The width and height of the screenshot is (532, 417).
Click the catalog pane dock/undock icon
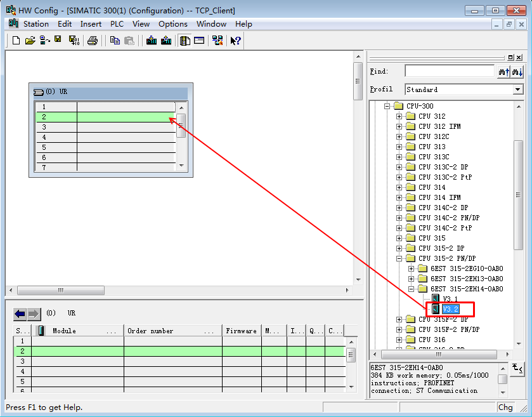pyautogui.click(x=510, y=57)
